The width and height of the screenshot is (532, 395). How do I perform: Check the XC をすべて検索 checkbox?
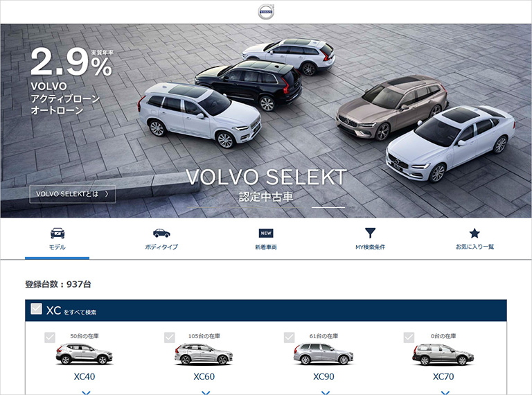(36, 309)
